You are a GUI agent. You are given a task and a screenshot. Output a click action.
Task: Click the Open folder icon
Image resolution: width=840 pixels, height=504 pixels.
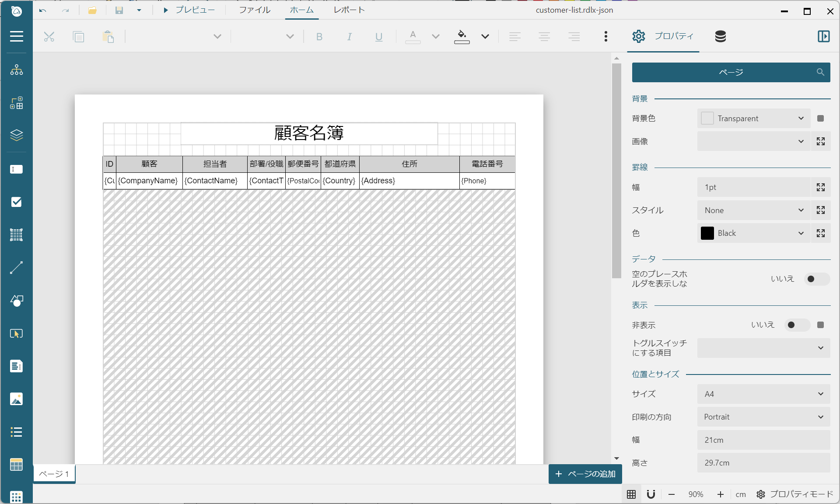point(92,10)
